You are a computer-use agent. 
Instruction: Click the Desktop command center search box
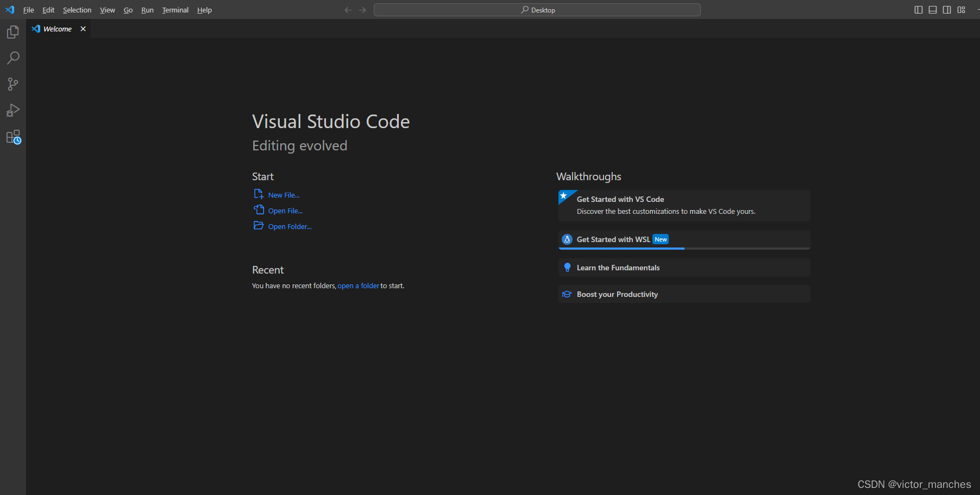click(537, 10)
